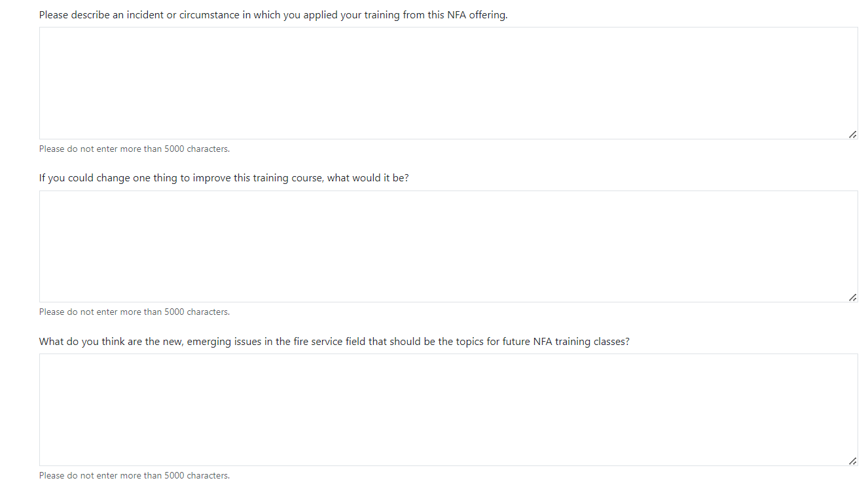
Task: Click resize grip on emerging issues box
Action: pyautogui.click(x=852, y=461)
